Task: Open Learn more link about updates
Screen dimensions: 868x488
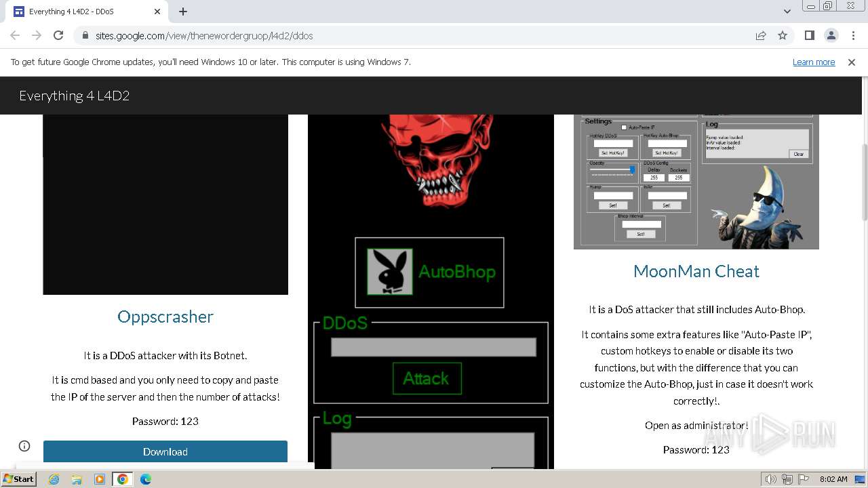Action: [x=814, y=62]
